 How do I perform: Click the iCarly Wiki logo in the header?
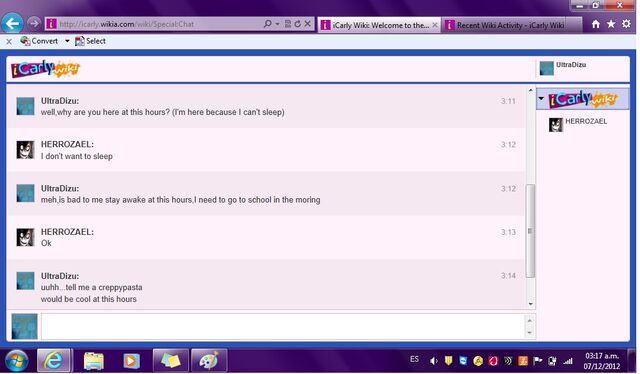(x=45, y=69)
